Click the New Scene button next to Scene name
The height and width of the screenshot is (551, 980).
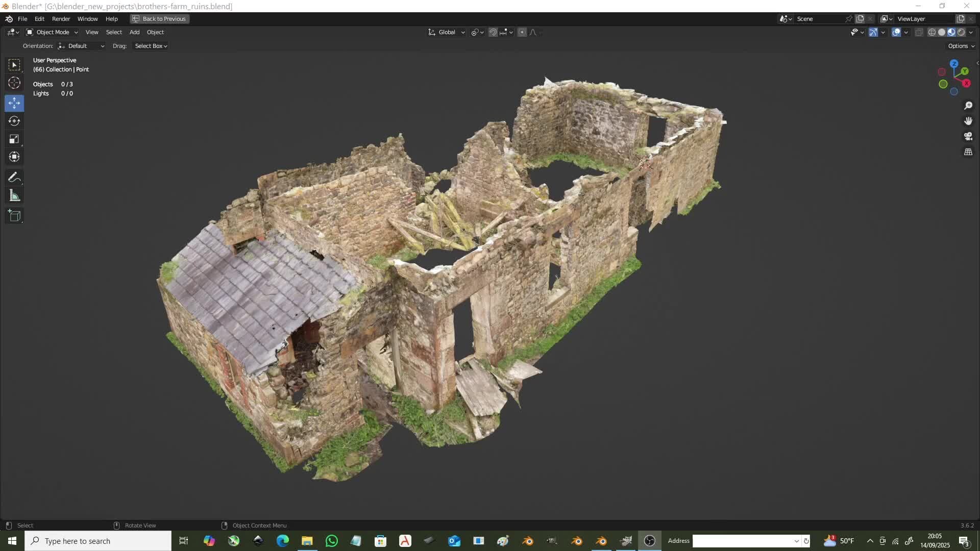(x=861, y=18)
